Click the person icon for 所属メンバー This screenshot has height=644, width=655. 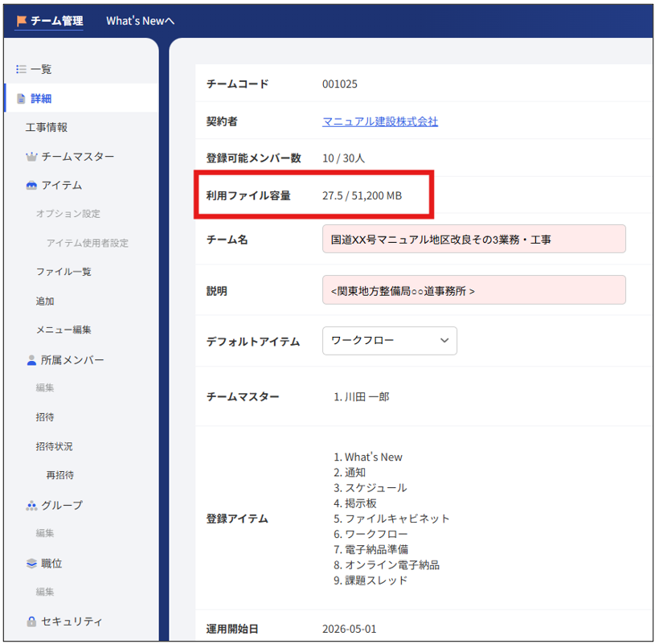pyautogui.click(x=31, y=360)
